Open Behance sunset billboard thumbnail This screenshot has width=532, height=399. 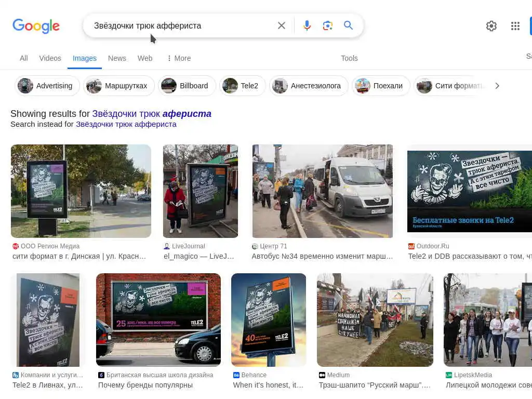(x=269, y=320)
